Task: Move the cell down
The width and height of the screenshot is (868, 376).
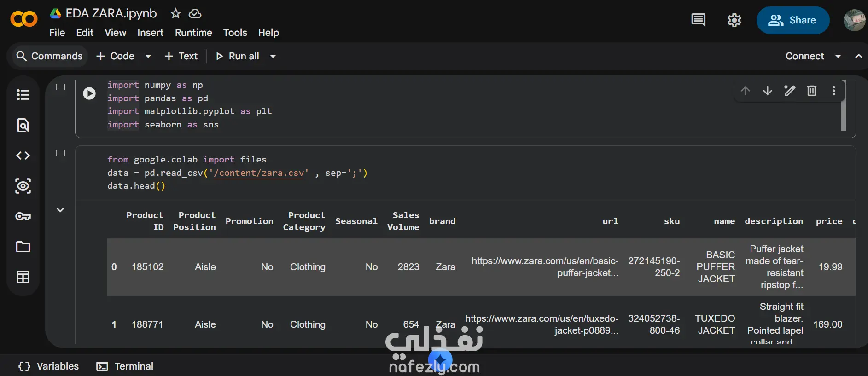Action: pos(768,91)
